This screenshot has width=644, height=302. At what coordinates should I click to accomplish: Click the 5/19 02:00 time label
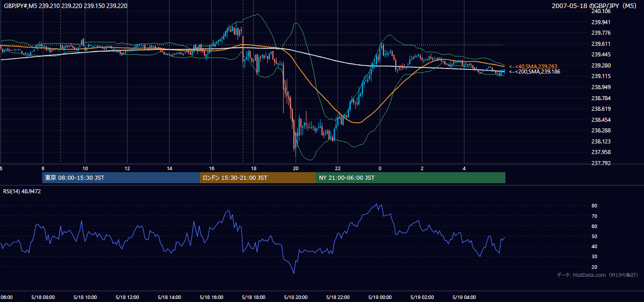422,297
